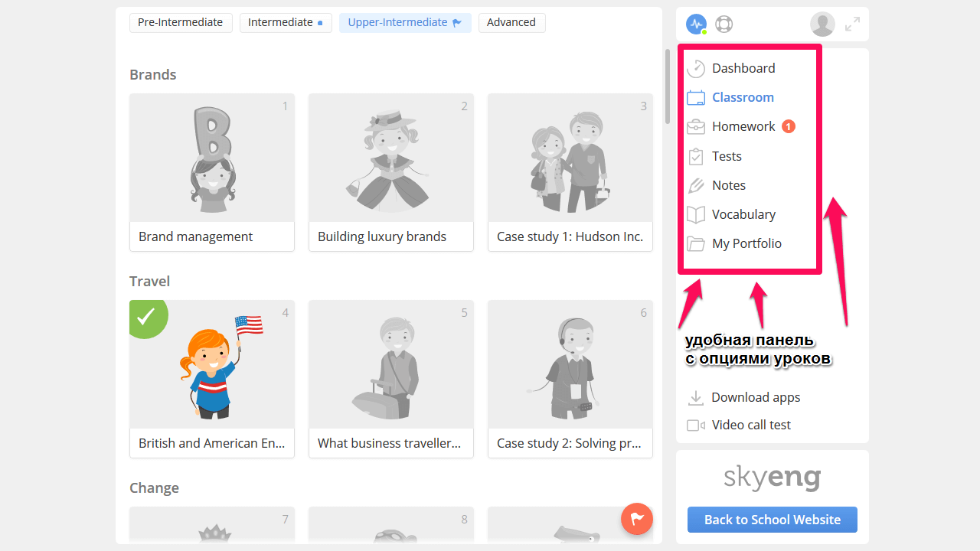Click the My Portfolio folder icon
Image resolution: width=980 pixels, height=551 pixels.
[x=695, y=243]
